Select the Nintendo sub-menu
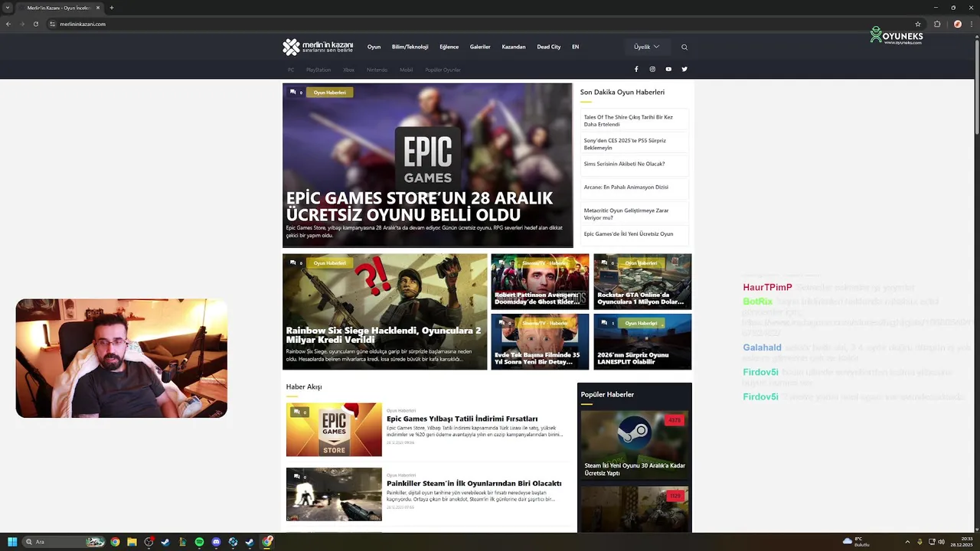 377,70
